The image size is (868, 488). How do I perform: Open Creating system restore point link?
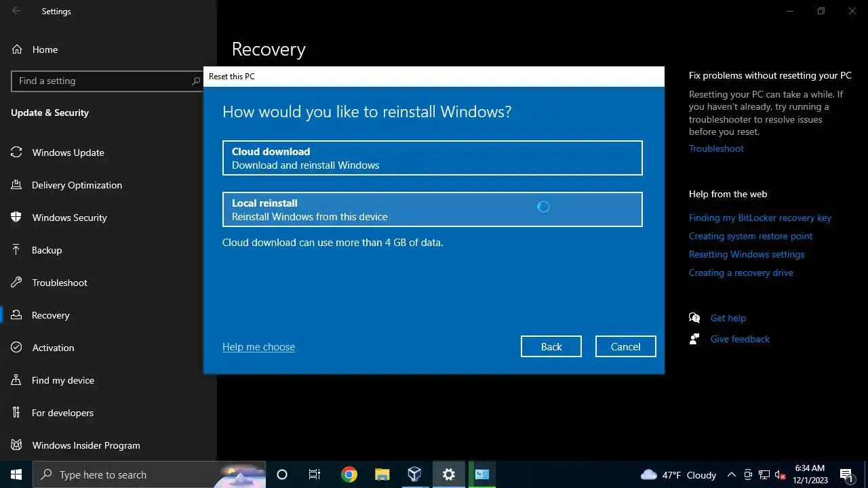(751, 236)
